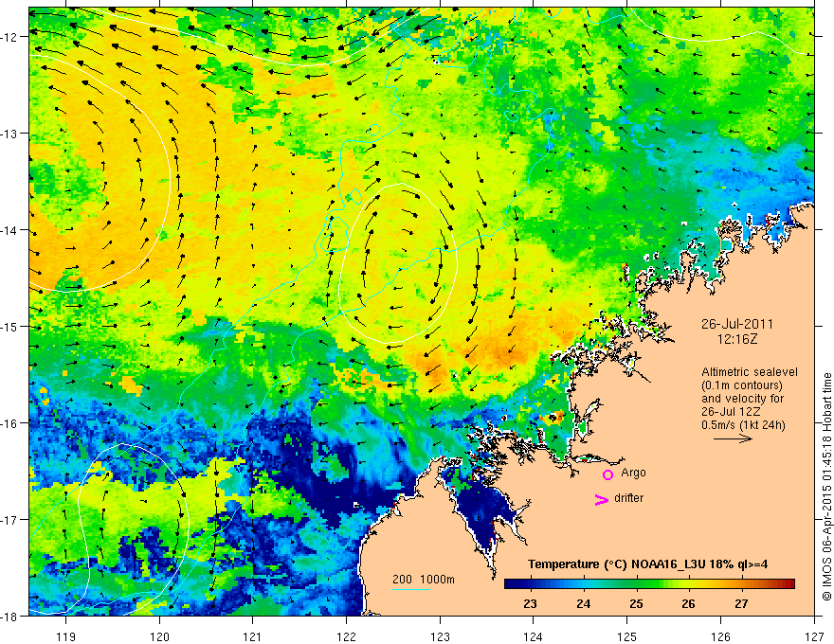834x644 pixels.
Task: Click the '(0.1m contours)' text
Action: click(742, 385)
